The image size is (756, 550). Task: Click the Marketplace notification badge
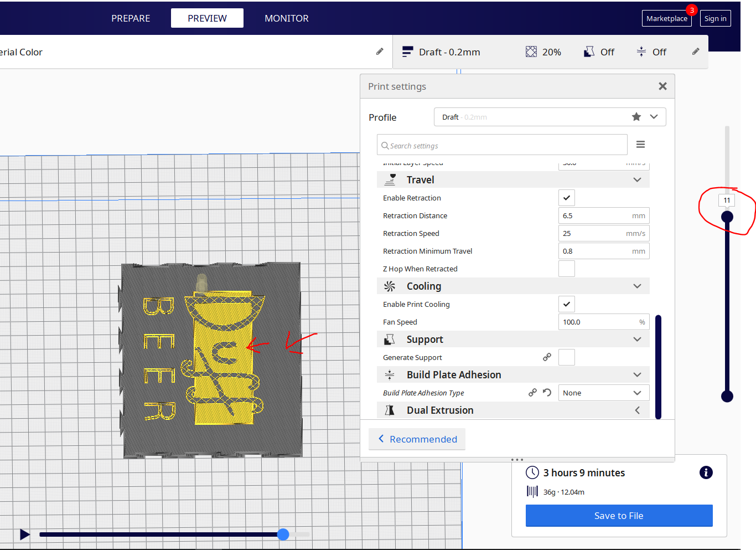click(692, 10)
